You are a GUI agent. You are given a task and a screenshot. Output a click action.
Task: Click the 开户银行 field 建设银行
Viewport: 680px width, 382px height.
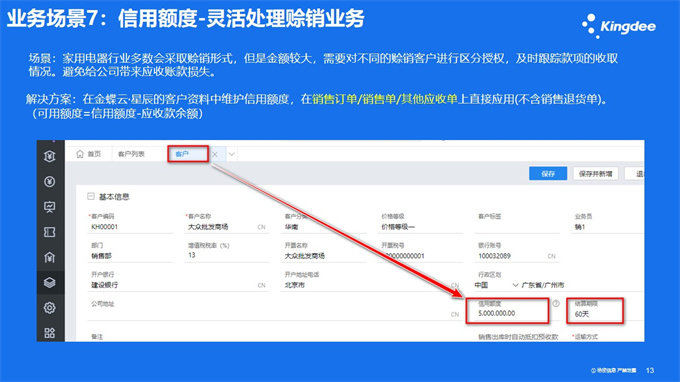178,285
